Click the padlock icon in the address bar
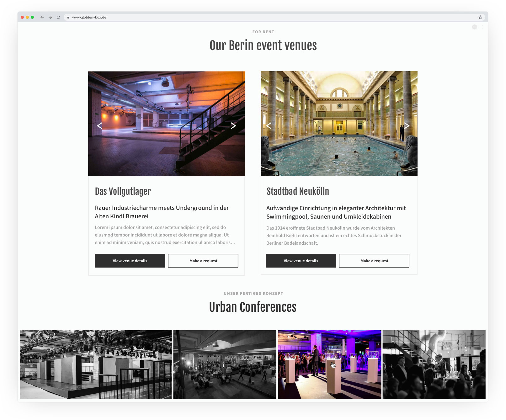This screenshot has height=420, width=506. pos(68,17)
